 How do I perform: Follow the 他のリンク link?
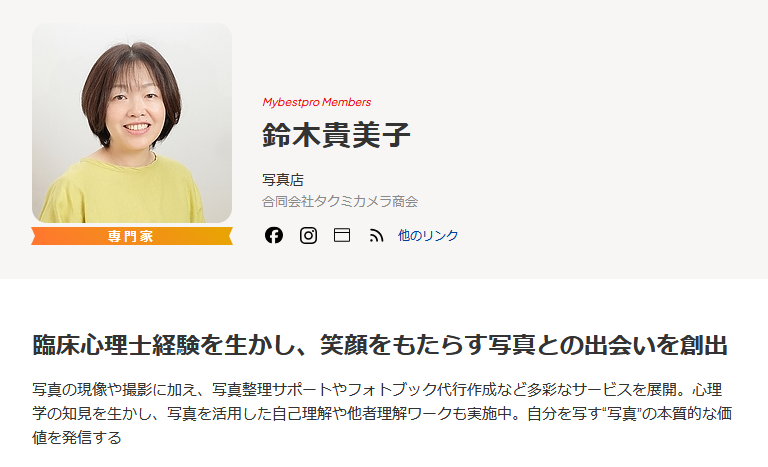tap(428, 235)
